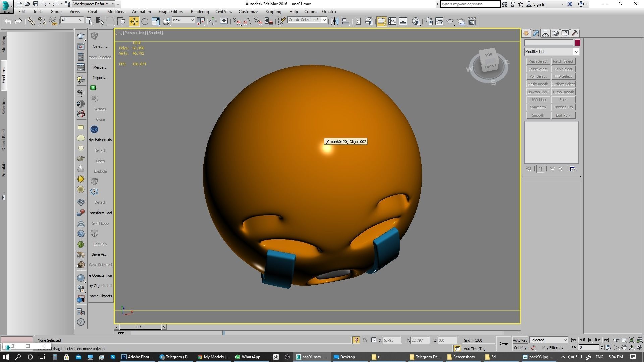Activate the Select and Rotate tool

click(145, 21)
